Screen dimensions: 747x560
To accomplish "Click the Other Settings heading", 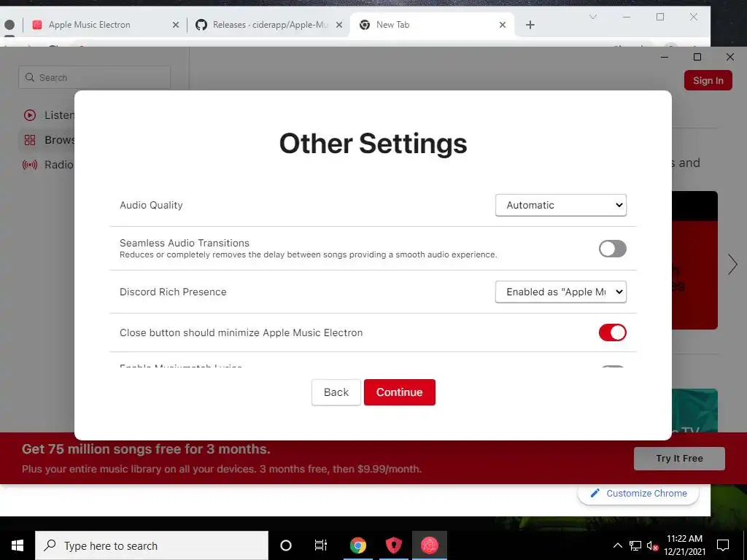I will [x=373, y=144].
